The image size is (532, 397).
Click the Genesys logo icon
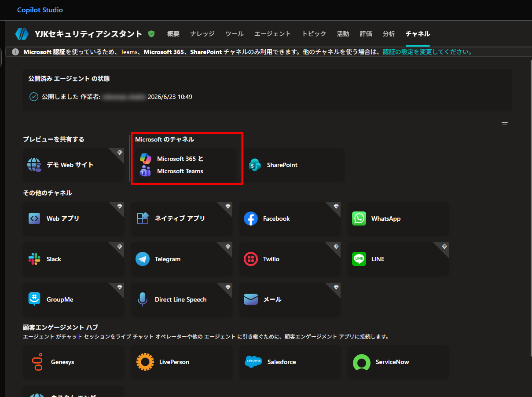37,362
